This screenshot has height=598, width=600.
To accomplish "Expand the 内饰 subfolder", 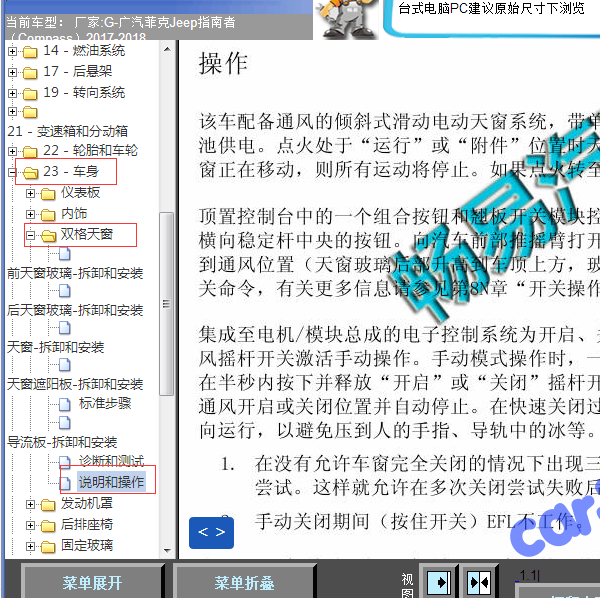I will (x=30, y=214).
